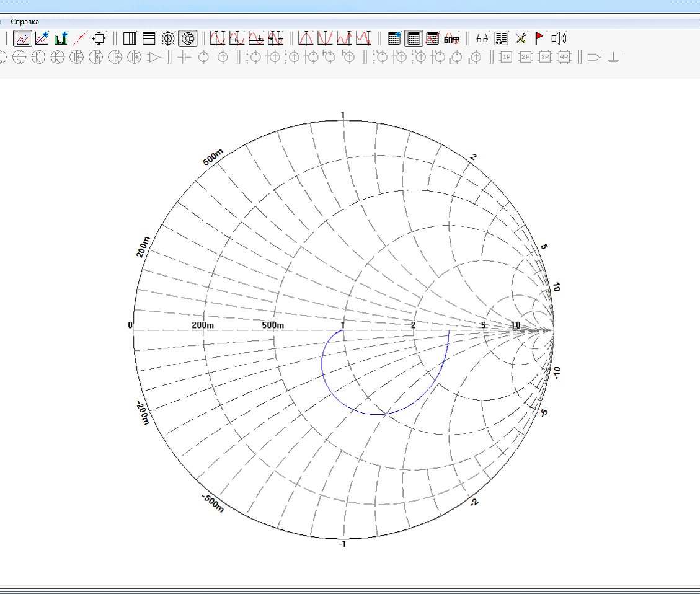Click the speaker sound icon
This screenshot has height=602, width=700.
tap(559, 38)
